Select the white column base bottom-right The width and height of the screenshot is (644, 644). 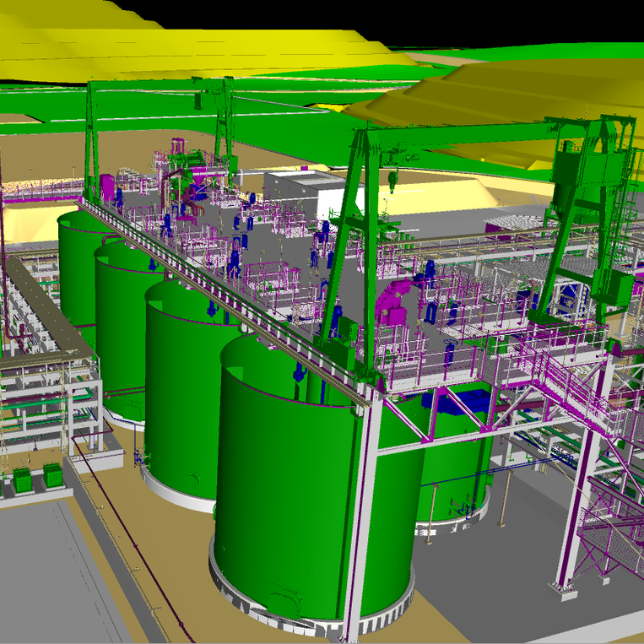(561, 584)
